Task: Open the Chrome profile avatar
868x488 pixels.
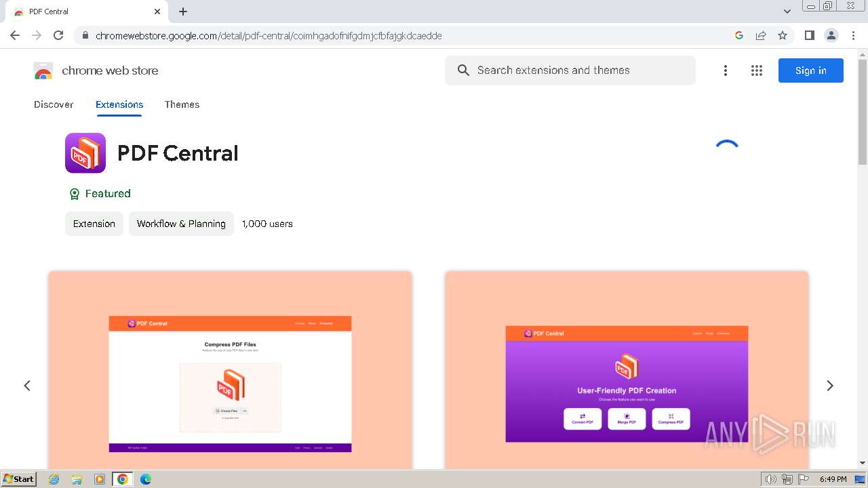Action: tap(831, 35)
